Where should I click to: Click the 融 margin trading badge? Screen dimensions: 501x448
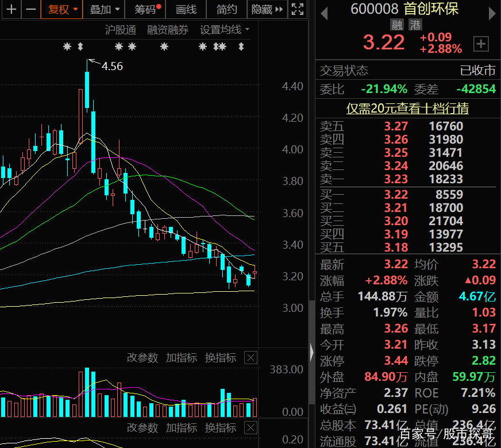click(x=397, y=25)
